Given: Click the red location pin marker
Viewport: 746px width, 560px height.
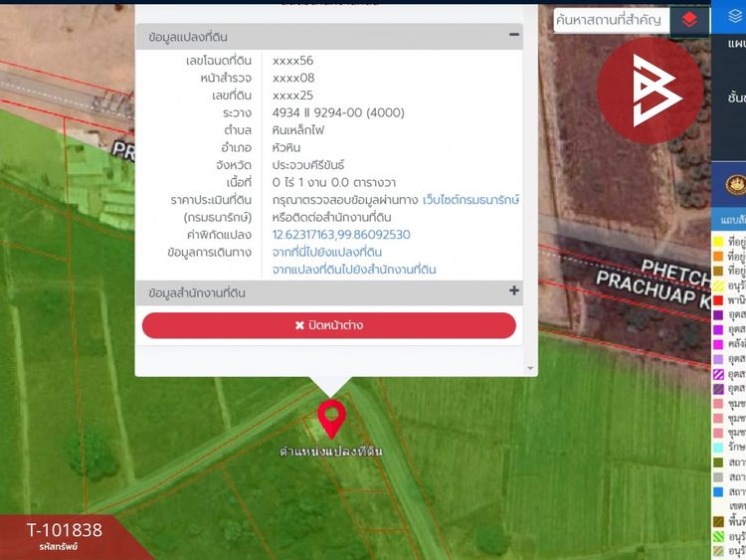Looking at the screenshot, I should pyautogui.click(x=331, y=419).
